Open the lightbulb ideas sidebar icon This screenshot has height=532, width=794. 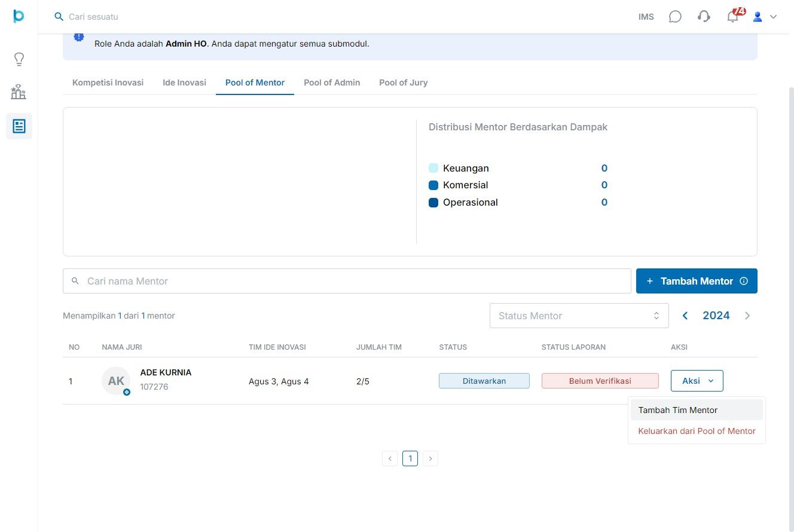point(19,59)
